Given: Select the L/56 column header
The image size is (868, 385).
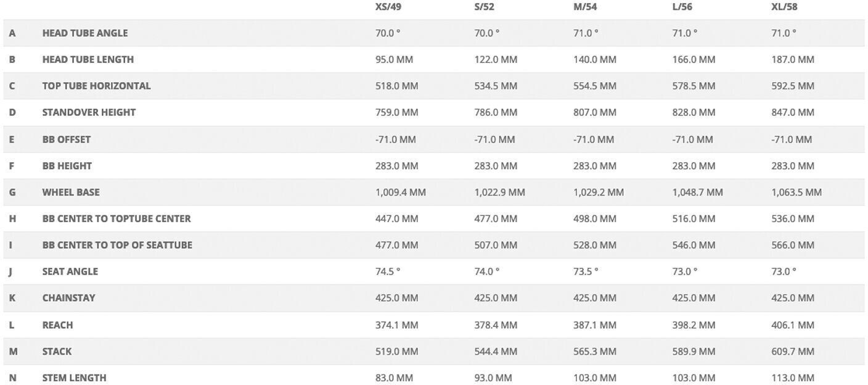Looking at the screenshot, I should point(682,7).
